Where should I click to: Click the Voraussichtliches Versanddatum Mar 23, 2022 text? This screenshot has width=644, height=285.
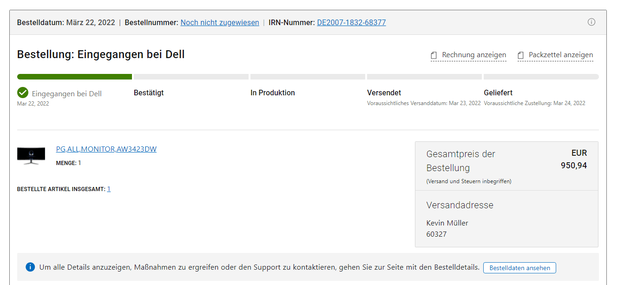424,103
